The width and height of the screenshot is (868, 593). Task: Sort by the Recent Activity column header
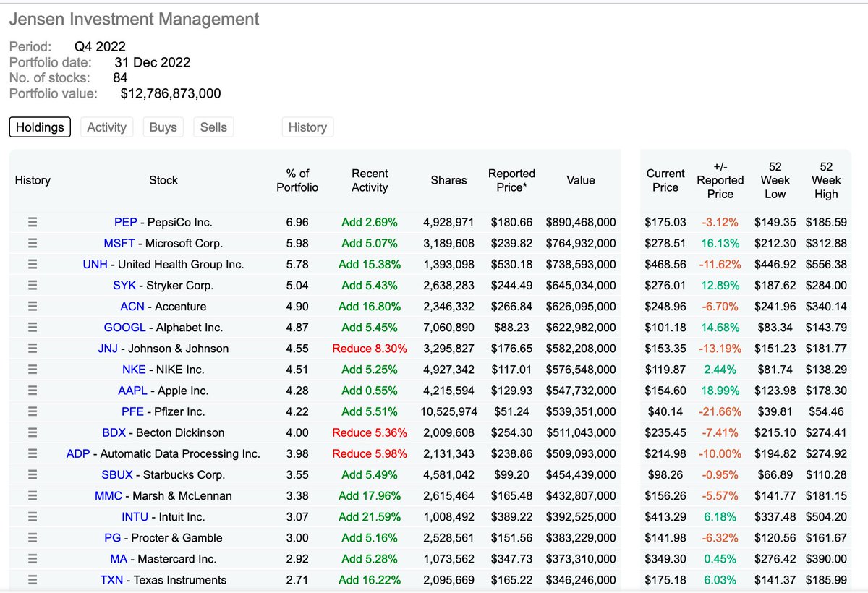click(x=370, y=180)
